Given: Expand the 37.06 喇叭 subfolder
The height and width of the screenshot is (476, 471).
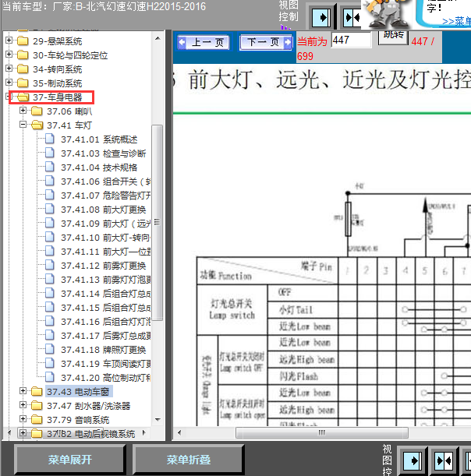Looking at the screenshot, I should [23, 111].
